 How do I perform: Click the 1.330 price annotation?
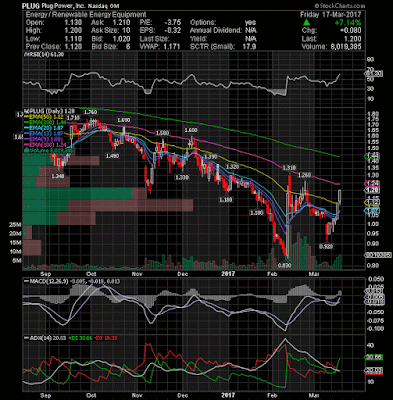tap(182, 178)
